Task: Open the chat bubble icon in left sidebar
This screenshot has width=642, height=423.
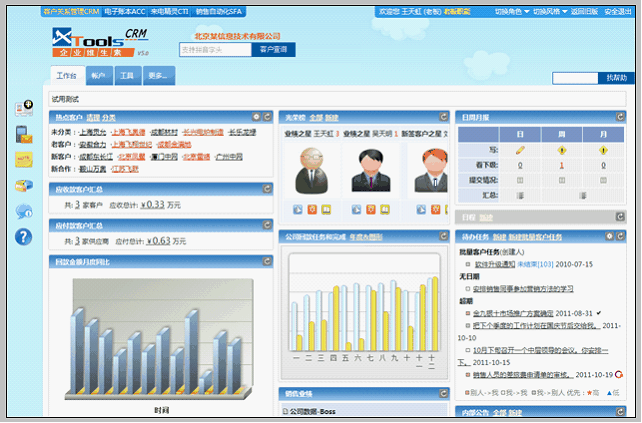Action: 23,211
